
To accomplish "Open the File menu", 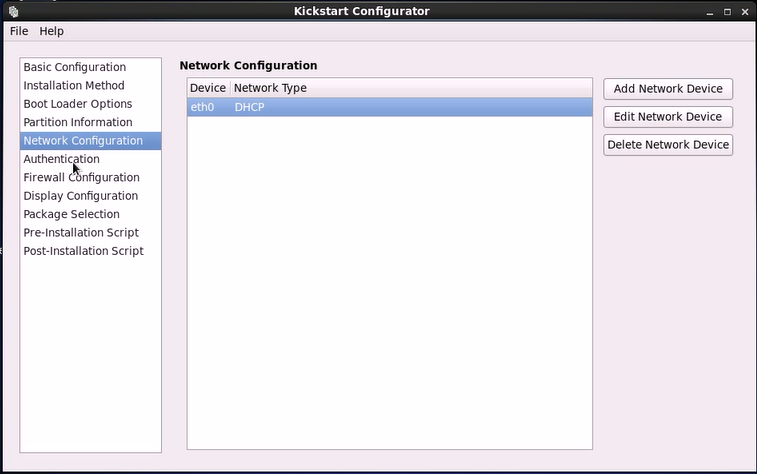I will pos(19,31).
